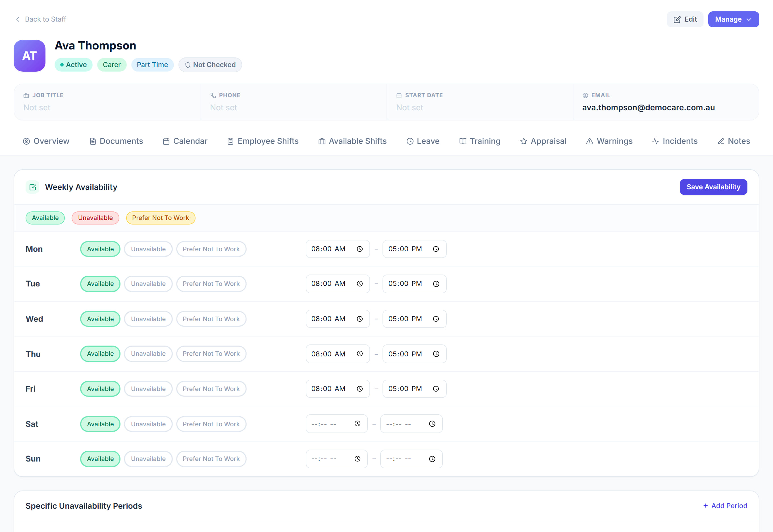Viewport: 773px width, 532px height.
Task: Switch to the Documents tab
Action: (116, 141)
